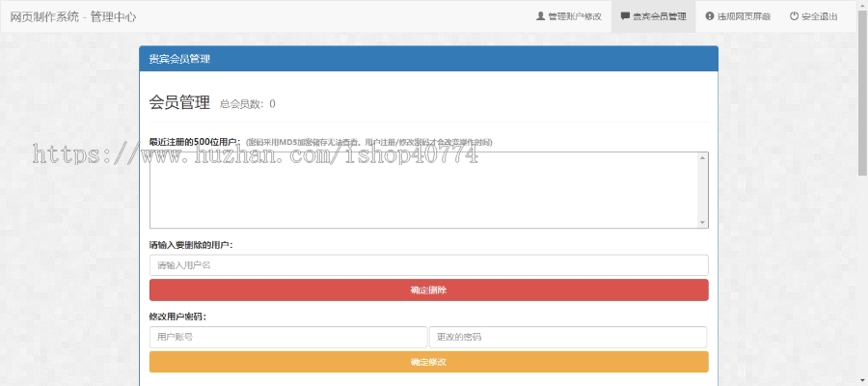Click inside the recent users textarea

tap(423, 190)
